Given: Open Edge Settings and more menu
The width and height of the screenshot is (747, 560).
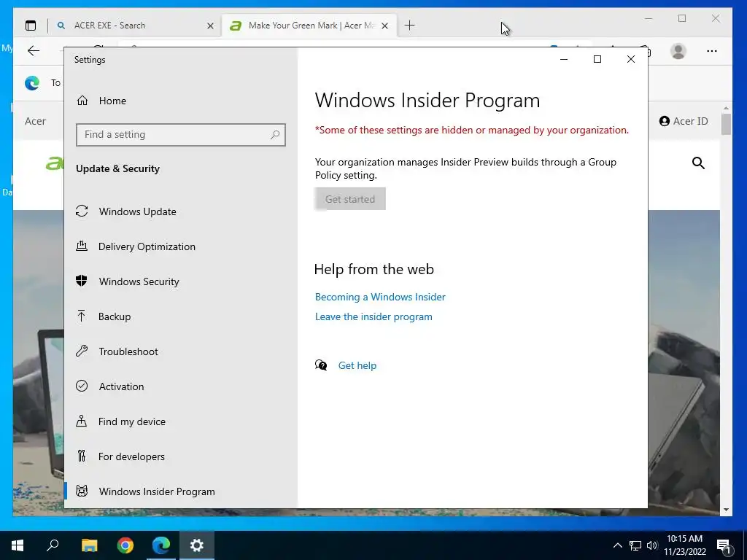Looking at the screenshot, I should [712, 51].
